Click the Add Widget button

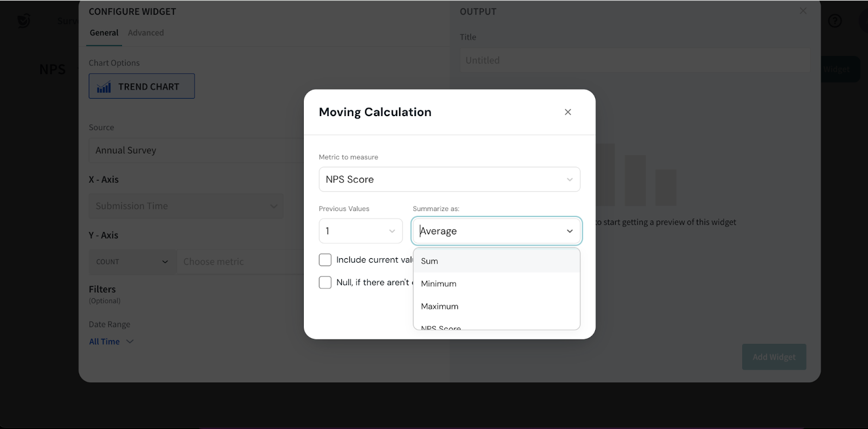click(x=774, y=357)
